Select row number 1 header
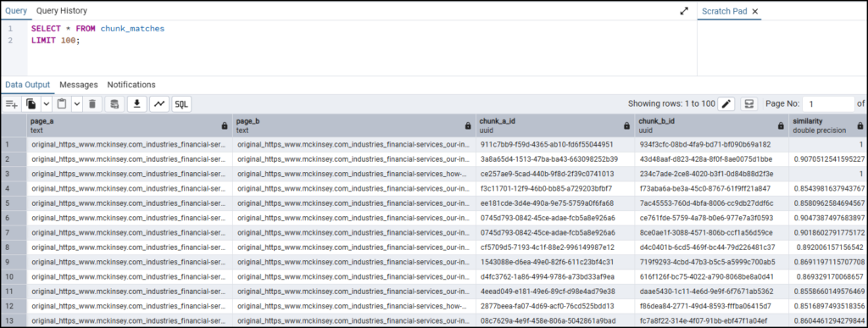Screen dimensions: 868x328 coord(14,144)
